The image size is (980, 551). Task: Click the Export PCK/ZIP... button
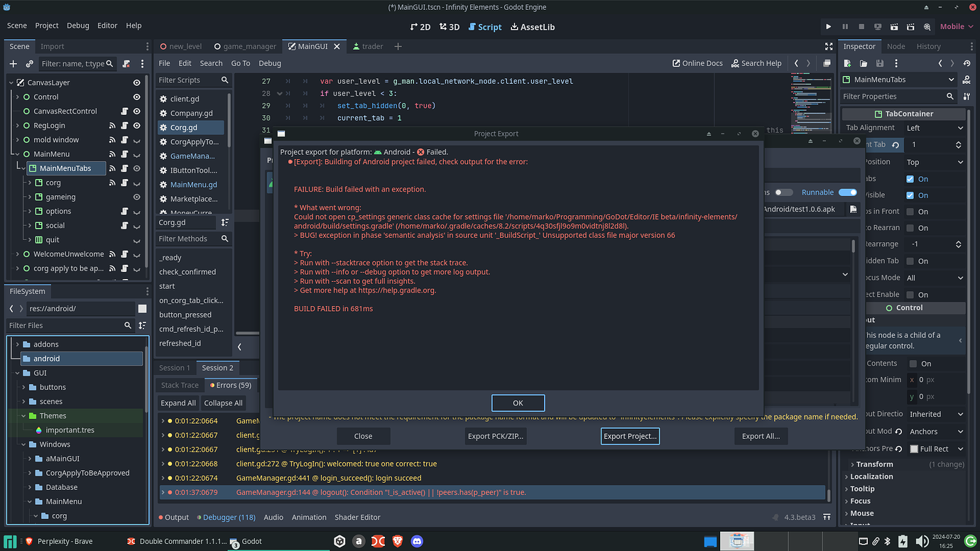pyautogui.click(x=496, y=436)
